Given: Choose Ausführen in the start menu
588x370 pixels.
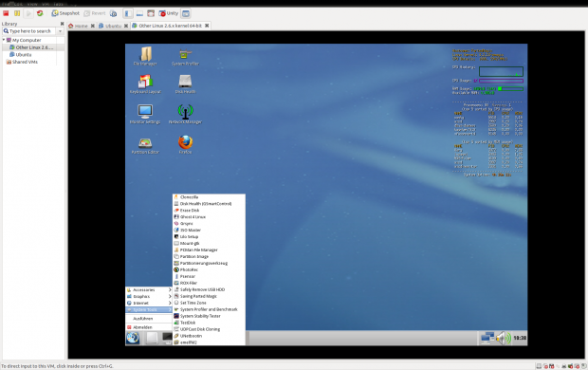Looking at the screenshot, I should point(149,319).
